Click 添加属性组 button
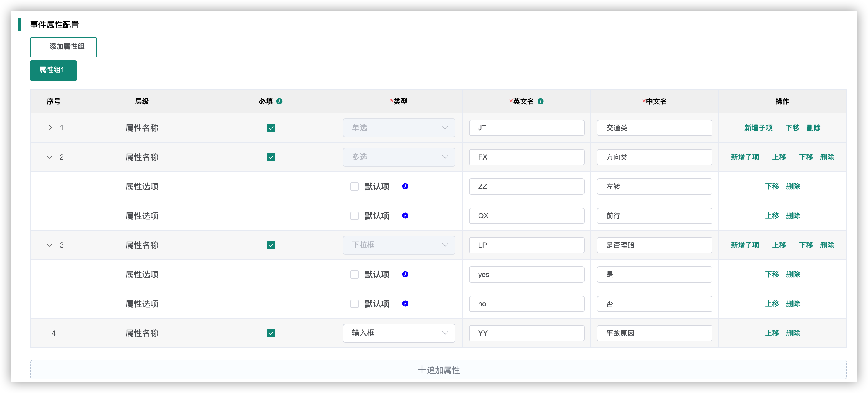This screenshot has height=393, width=868. pos(63,47)
